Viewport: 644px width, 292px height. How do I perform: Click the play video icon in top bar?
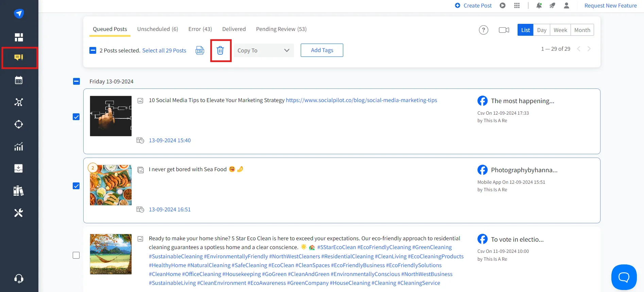point(503,5)
